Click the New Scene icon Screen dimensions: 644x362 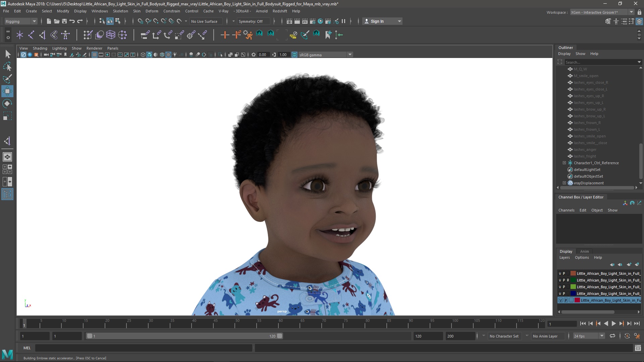point(49,21)
